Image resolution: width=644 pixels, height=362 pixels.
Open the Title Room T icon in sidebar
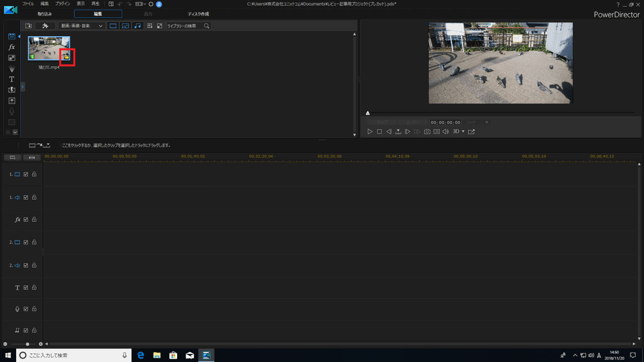(12, 79)
